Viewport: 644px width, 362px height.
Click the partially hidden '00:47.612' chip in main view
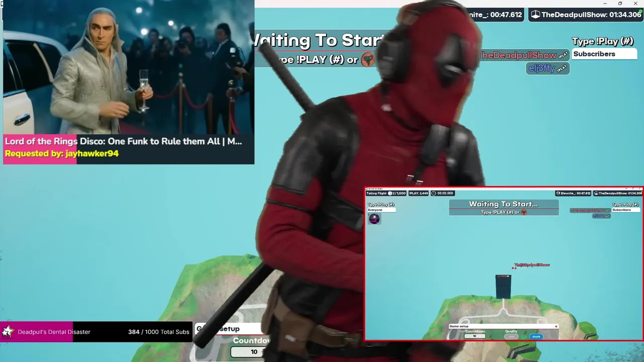[x=496, y=15]
